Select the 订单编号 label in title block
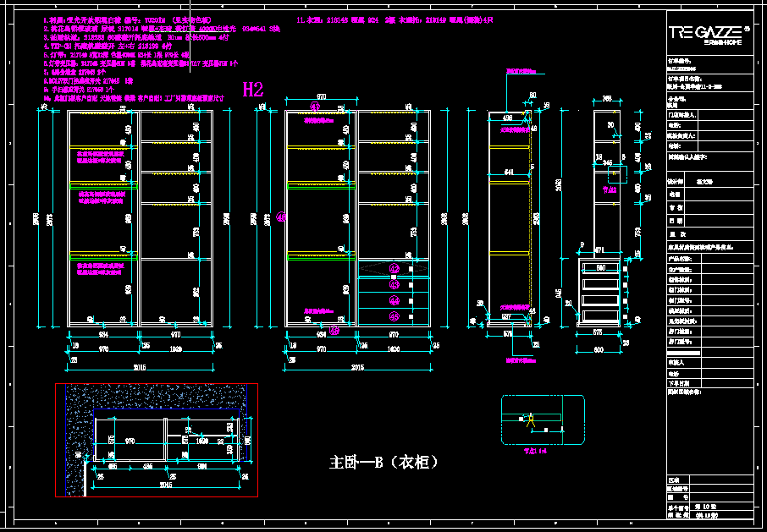 679,62
